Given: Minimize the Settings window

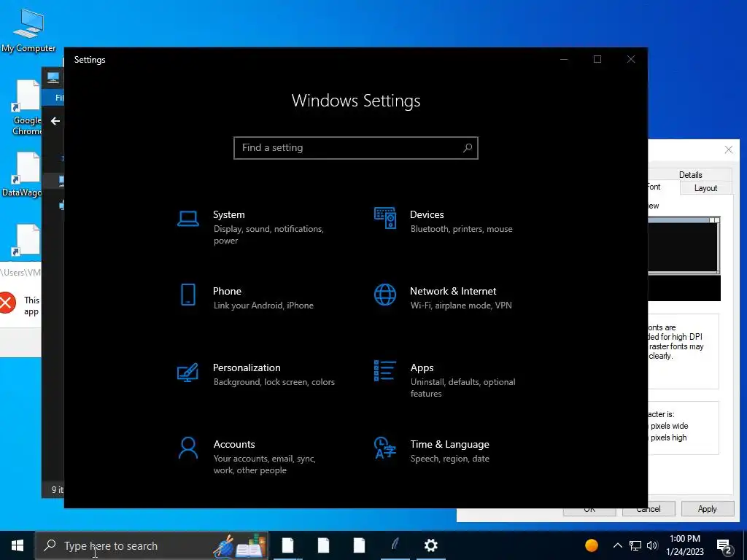Looking at the screenshot, I should click(564, 59).
